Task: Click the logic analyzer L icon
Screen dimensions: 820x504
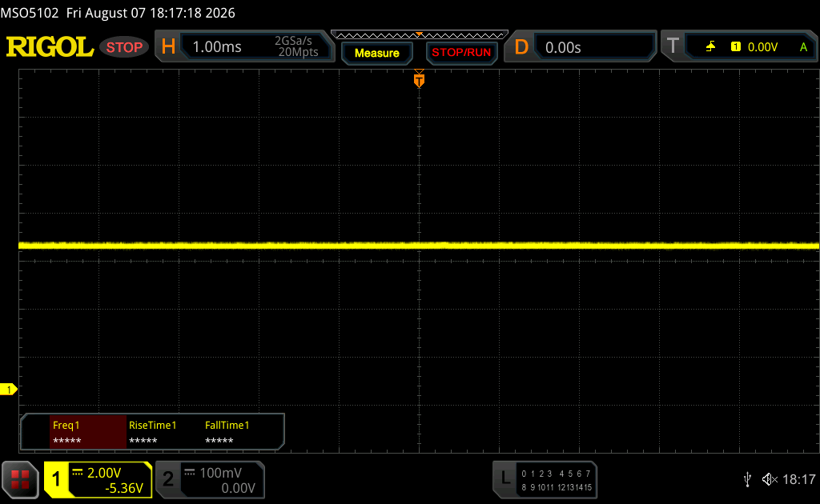Action: 504,478
